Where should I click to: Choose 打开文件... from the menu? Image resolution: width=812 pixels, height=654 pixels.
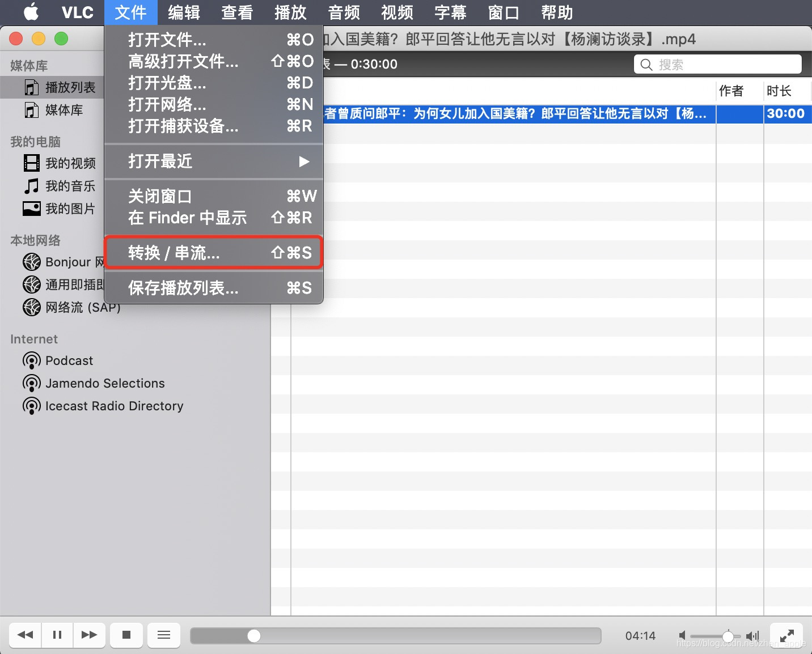(x=214, y=40)
